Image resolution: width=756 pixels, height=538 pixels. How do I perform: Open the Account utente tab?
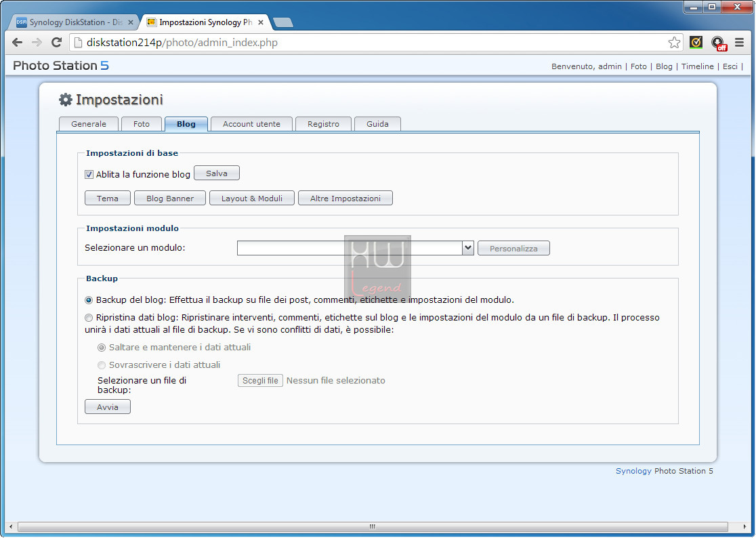pos(252,124)
